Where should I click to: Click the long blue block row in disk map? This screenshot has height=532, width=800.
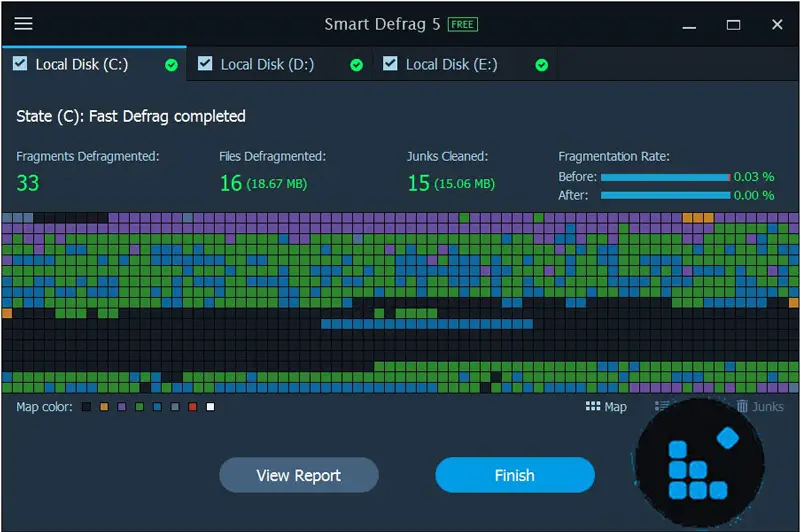click(x=427, y=323)
